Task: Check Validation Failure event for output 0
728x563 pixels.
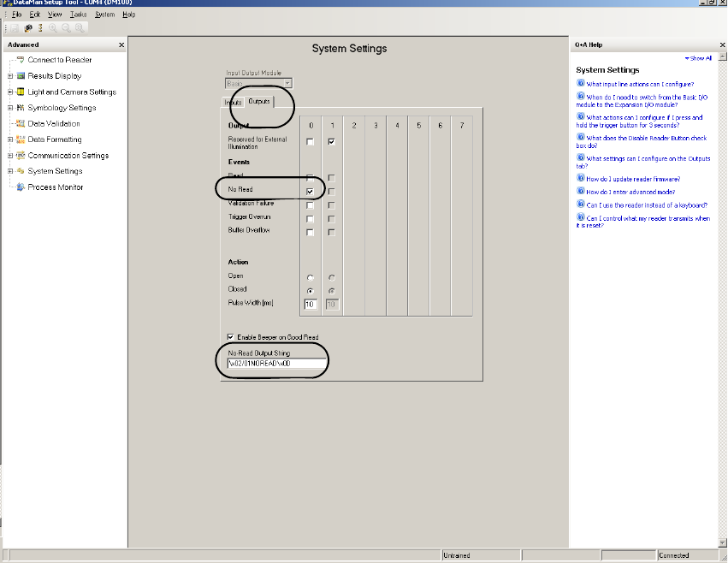Action: point(311,205)
